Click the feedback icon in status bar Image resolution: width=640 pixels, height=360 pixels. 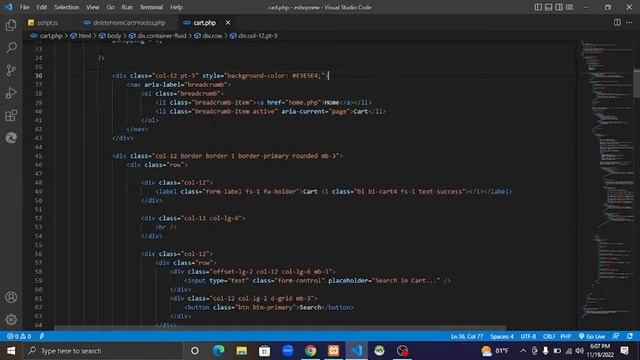[x=616, y=336]
